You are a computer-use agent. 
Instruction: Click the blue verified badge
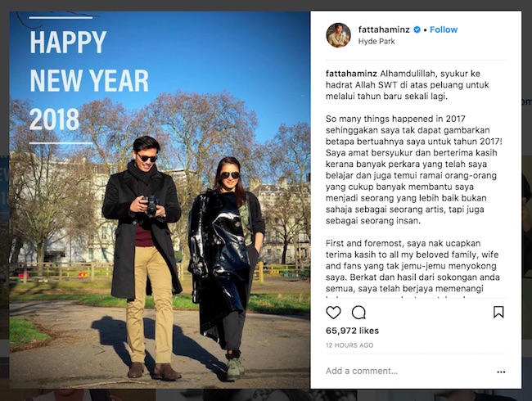[x=417, y=29]
